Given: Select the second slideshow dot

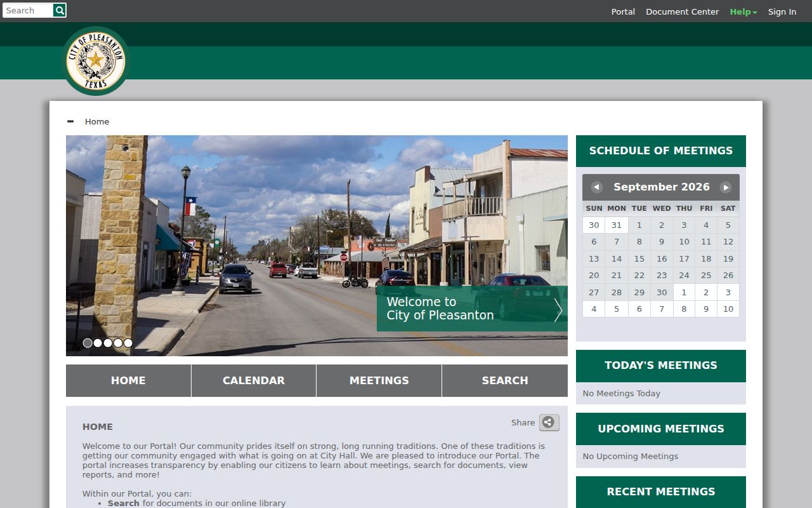Looking at the screenshot, I should tap(98, 343).
